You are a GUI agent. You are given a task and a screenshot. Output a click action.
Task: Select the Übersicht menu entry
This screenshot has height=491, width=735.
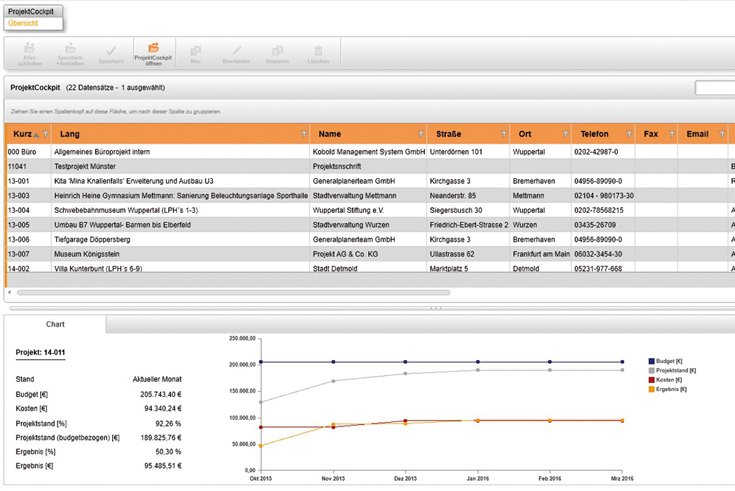tap(24, 22)
